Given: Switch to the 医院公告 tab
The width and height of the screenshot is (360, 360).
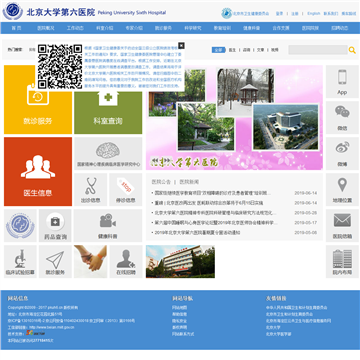Looking at the screenshot, I should coord(161,182).
